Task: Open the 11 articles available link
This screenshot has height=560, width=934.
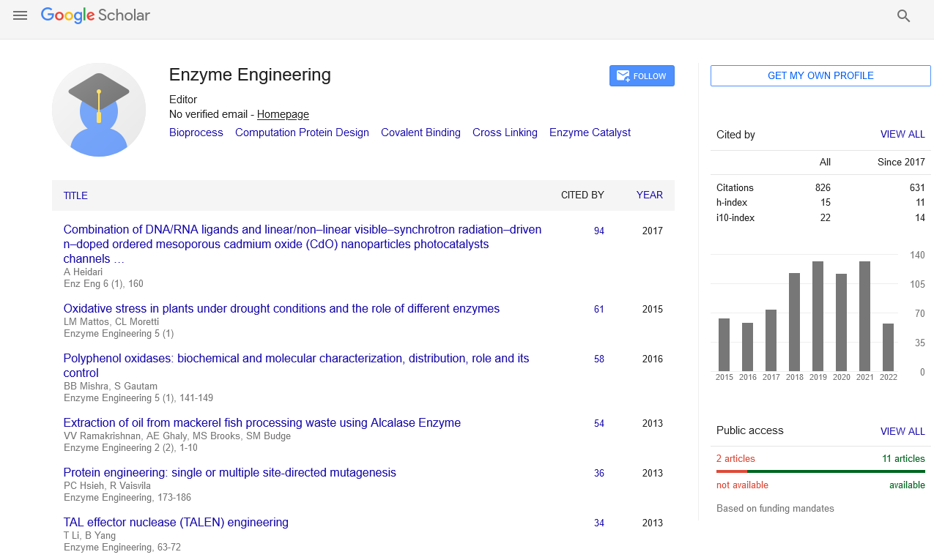Action: (903, 459)
